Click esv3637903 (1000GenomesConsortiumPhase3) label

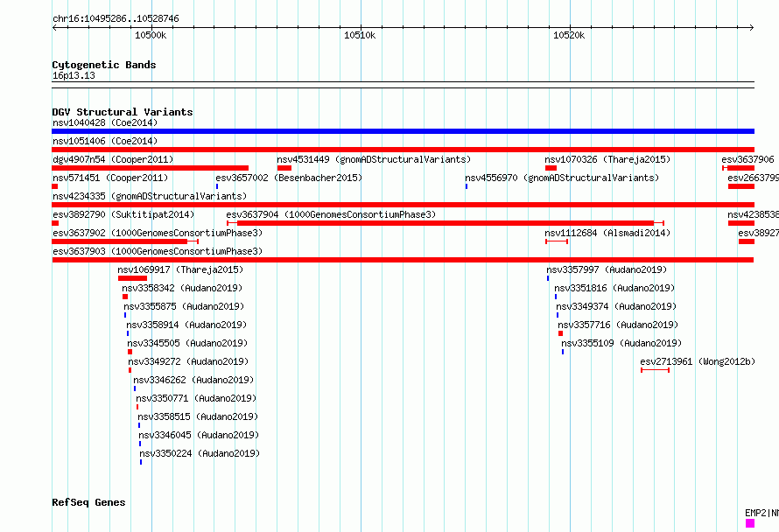click(158, 251)
